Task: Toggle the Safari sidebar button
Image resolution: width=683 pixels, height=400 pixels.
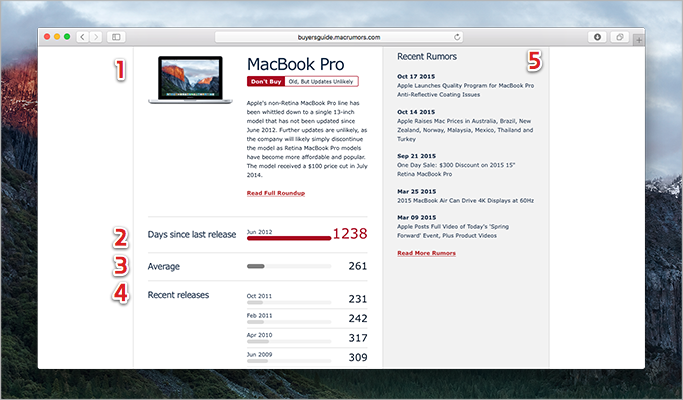Action: point(116,37)
